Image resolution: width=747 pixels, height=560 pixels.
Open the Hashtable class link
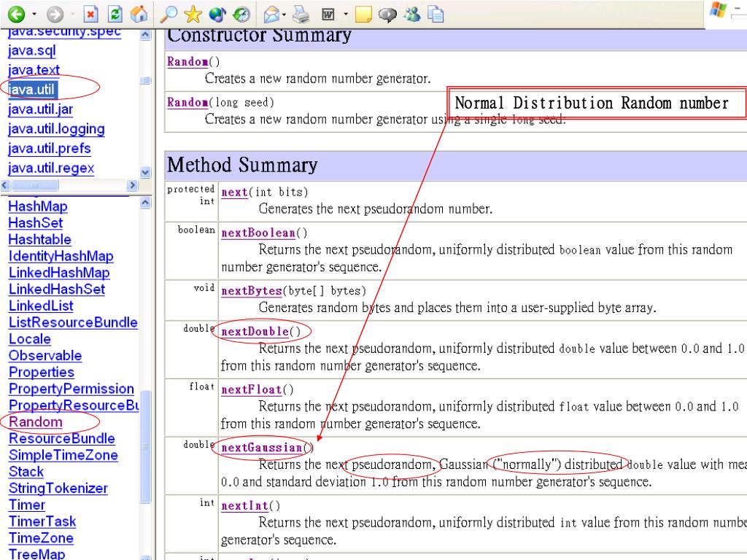pyautogui.click(x=39, y=239)
